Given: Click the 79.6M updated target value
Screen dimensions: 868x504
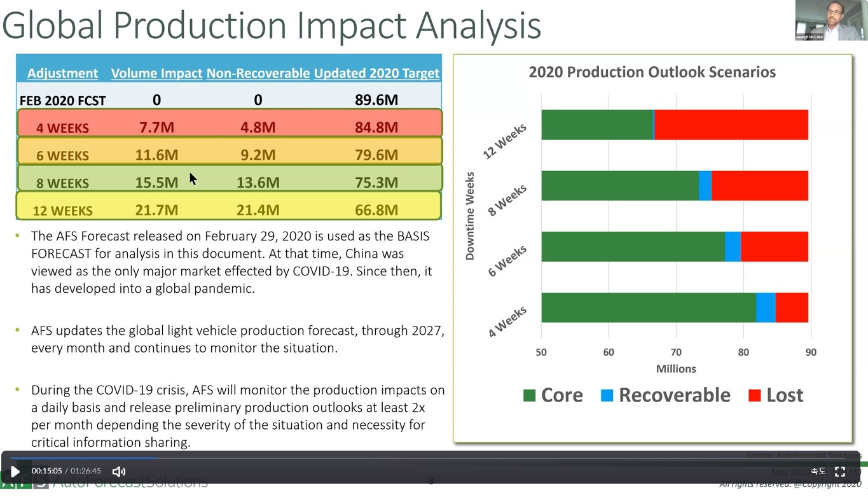Looking at the screenshot, I should pyautogui.click(x=376, y=155).
